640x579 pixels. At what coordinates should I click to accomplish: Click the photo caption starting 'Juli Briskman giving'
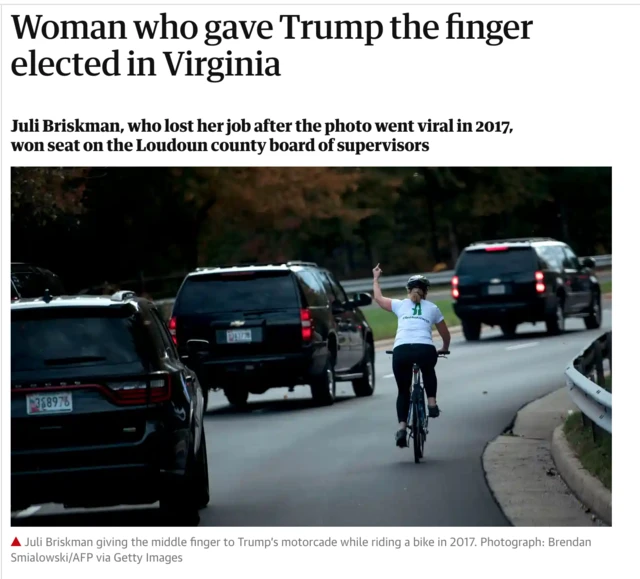tap(301, 550)
